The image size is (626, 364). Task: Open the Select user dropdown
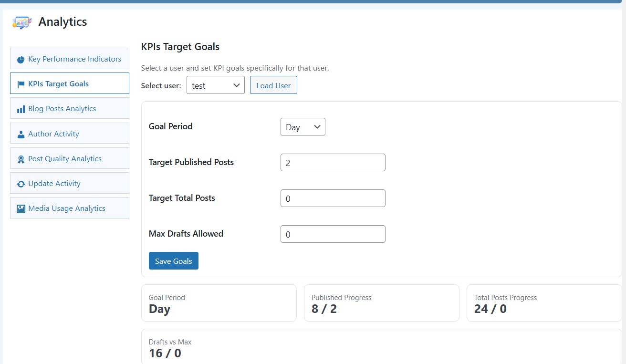[215, 85]
